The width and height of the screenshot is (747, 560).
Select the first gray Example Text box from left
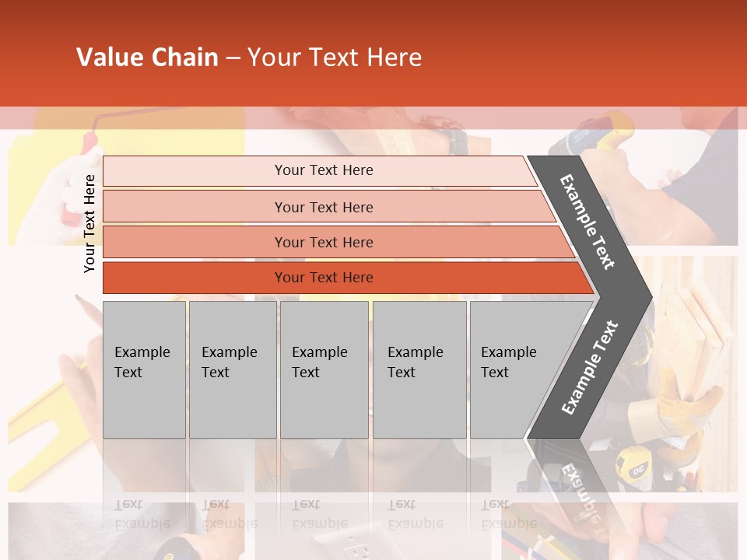[x=144, y=369]
